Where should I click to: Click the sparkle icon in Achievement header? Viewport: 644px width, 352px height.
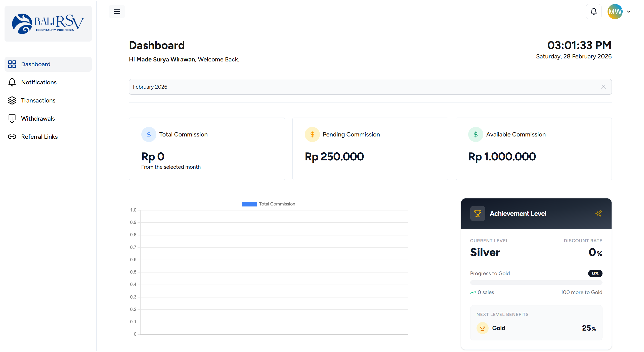click(599, 214)
